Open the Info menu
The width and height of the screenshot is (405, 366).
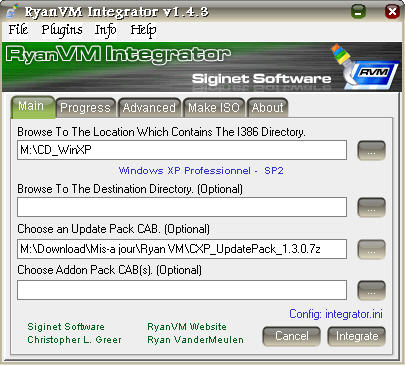coord(106,30)
